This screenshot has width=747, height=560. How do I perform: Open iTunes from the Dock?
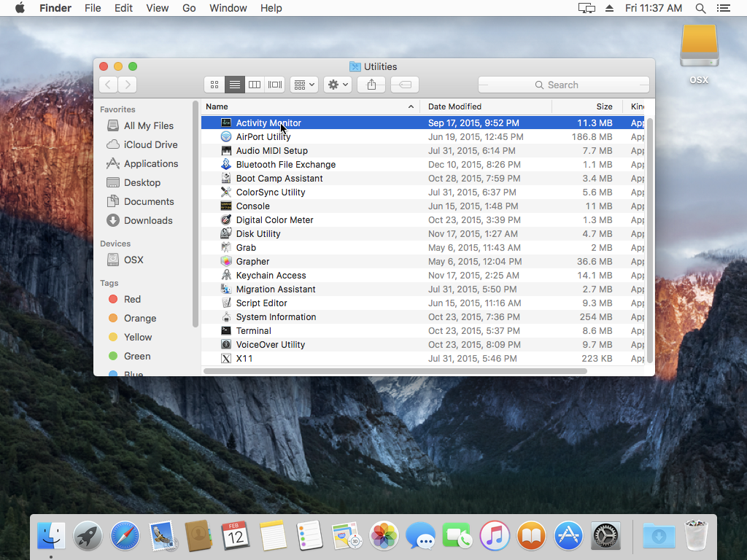(495, 535)
